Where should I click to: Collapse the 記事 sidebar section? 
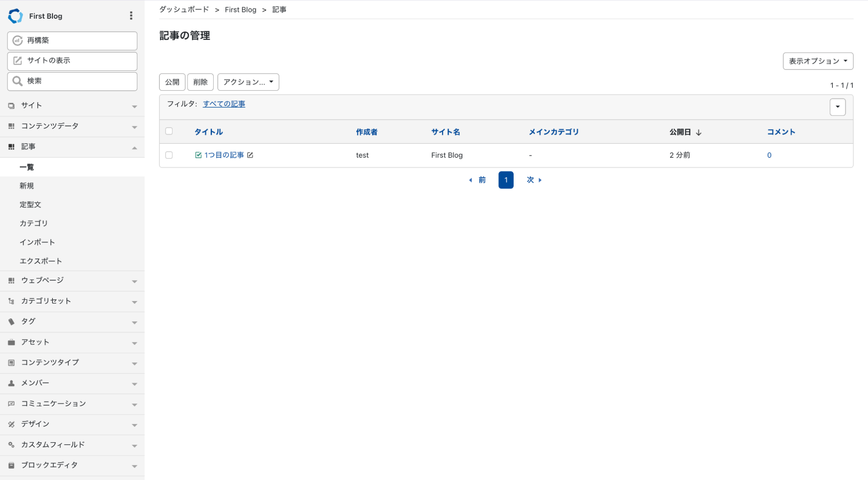[x=134, y=148]
